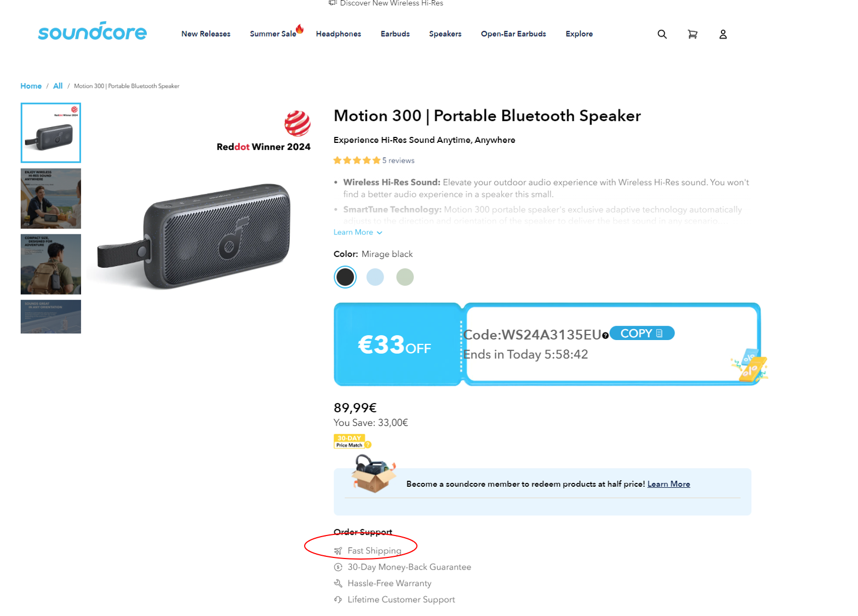Click the user account icon
Screen dimensions: 858x616
(x=723, y=34)
